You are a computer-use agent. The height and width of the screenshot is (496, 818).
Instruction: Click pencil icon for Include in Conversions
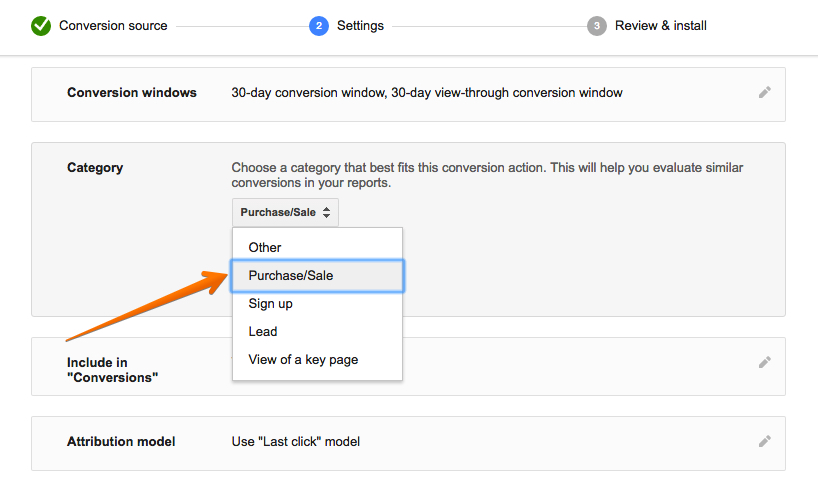coord(765,362)
